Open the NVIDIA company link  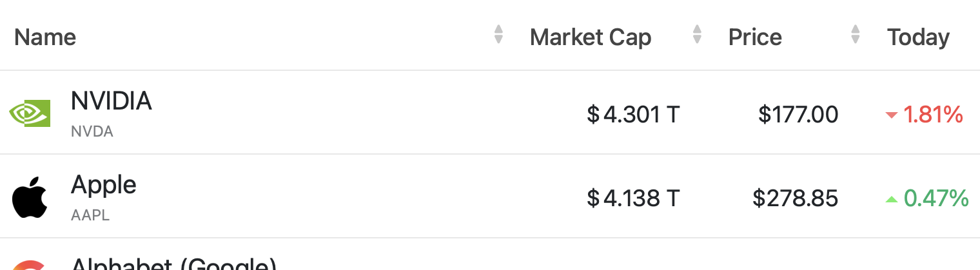pos(112,101)
